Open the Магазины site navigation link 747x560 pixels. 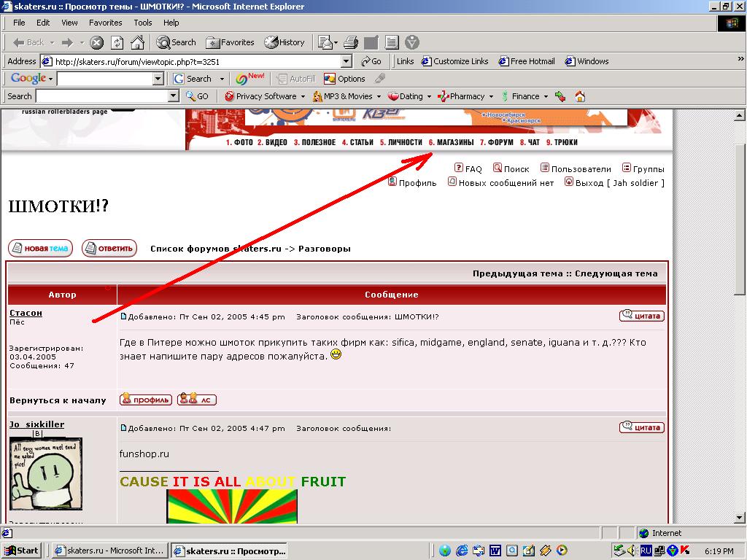point(451,142)
